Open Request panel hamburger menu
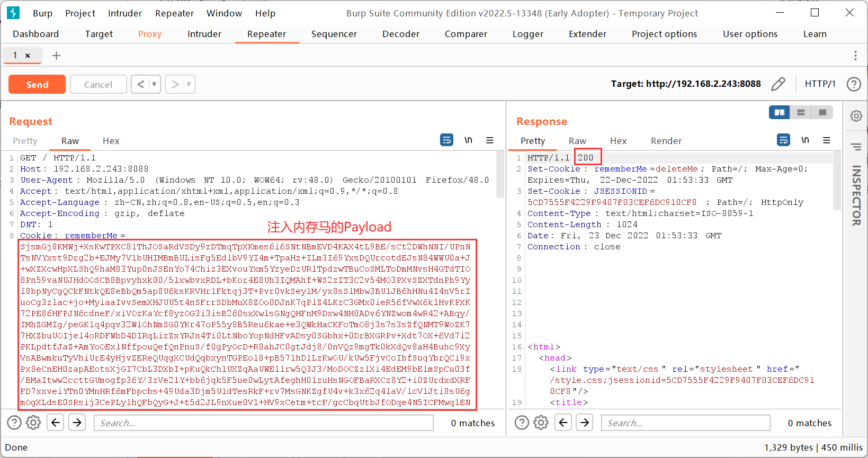The image size is (868, 458). coord(490,140)
